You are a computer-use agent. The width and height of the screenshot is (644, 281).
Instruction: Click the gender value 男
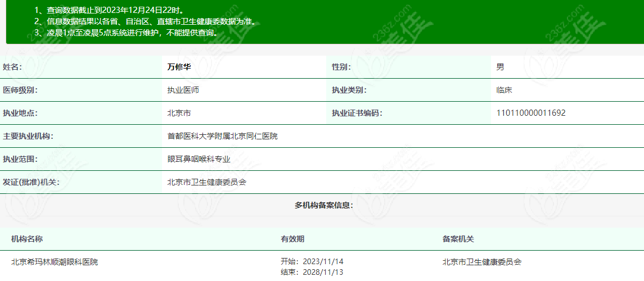[500, 67]
